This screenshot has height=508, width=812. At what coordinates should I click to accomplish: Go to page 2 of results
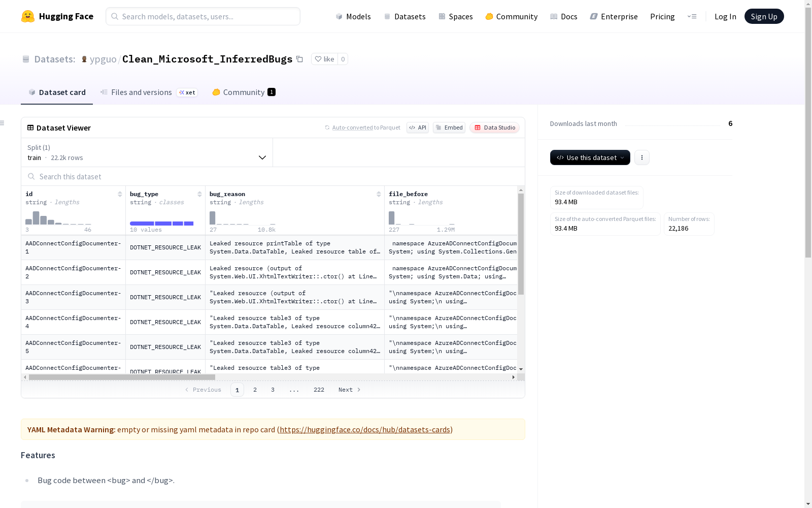[x=255, y=390]
